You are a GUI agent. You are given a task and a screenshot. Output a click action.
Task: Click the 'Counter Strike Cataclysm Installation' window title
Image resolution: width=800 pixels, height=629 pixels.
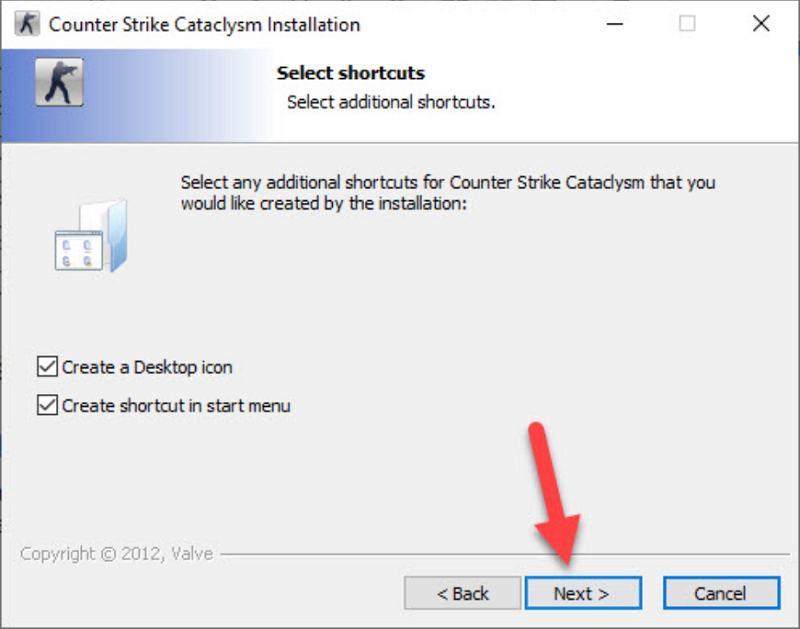click(x=204, y=24)
